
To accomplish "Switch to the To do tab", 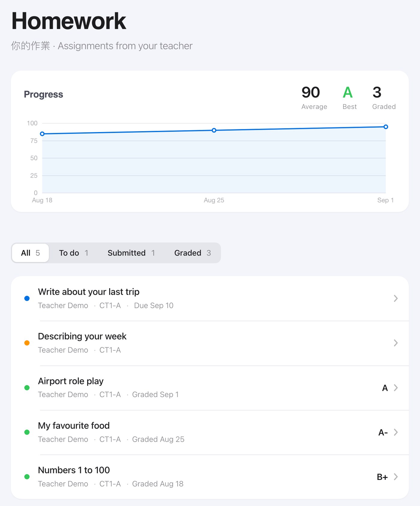I will pos(73,253).
